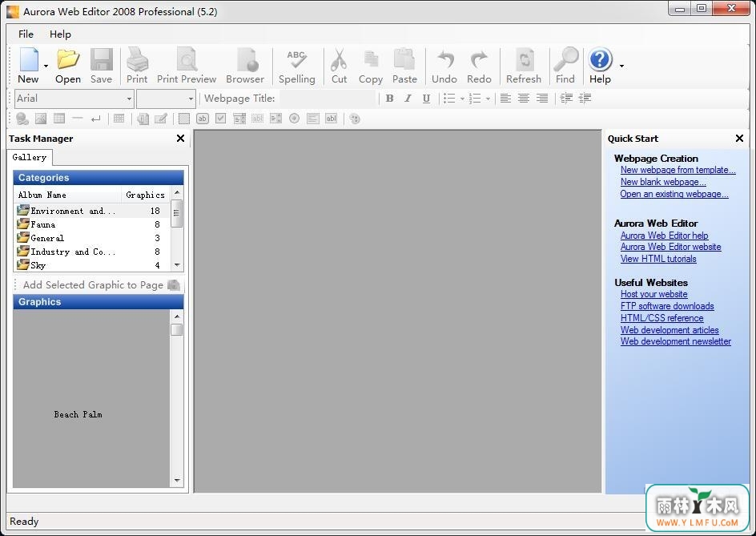This screenshot has height=536, width=756.
Task: Toggle Underline formatting
Action: pyautogui.click(x=426, y=99)
